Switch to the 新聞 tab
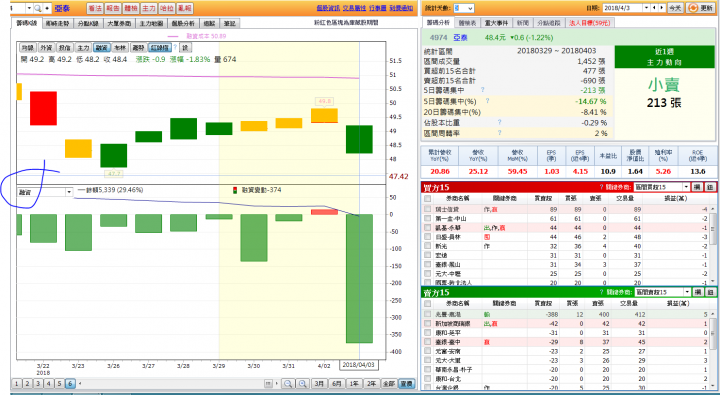 coord(523,23)
